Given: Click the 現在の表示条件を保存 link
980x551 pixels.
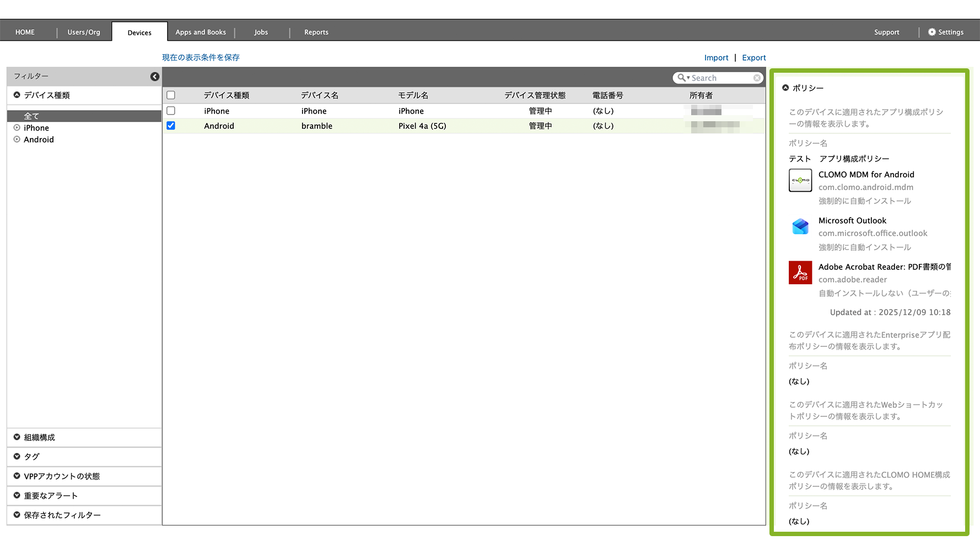Looking at the screenshot, I should pos(201,57).
